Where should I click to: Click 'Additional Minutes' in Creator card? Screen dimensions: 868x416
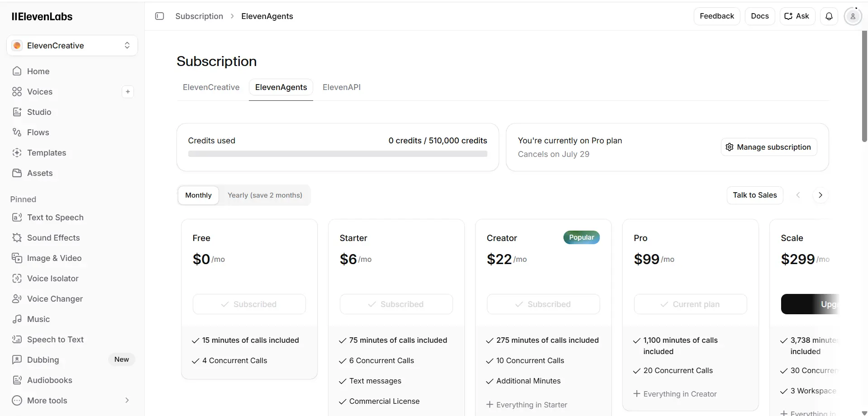pyautogui.click(x=528, y=381)
